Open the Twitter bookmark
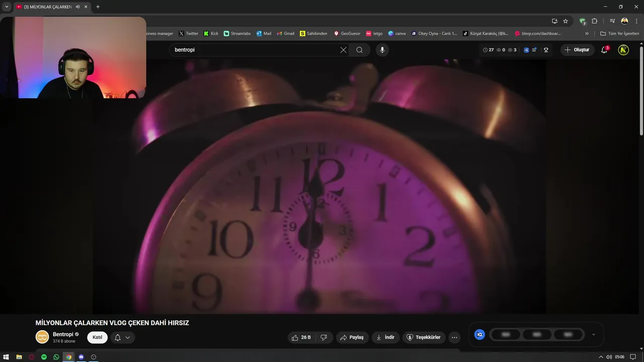 click(189, 34)
